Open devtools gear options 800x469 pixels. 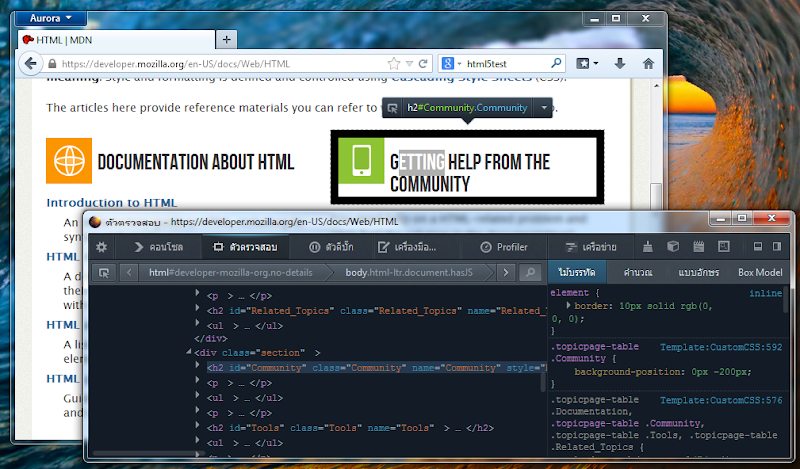(x=102, y=247)
